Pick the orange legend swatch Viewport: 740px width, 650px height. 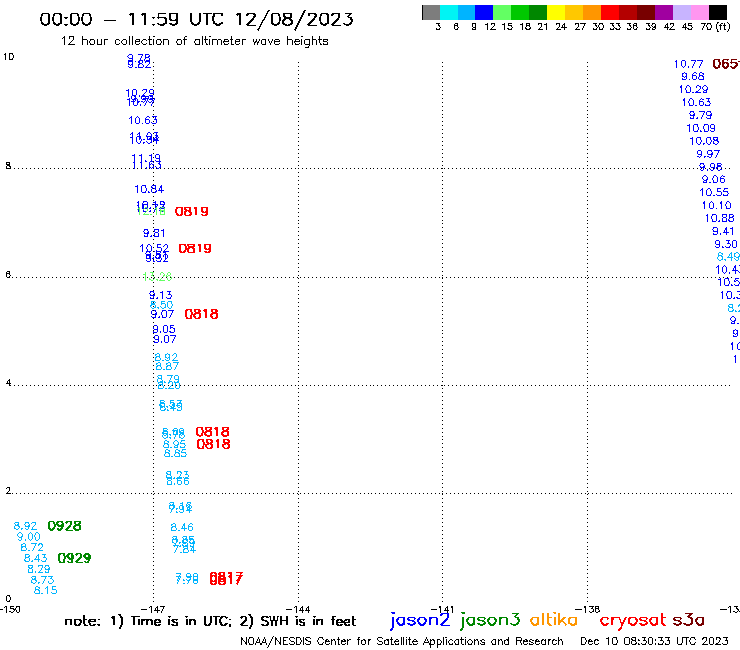point(592,12)
